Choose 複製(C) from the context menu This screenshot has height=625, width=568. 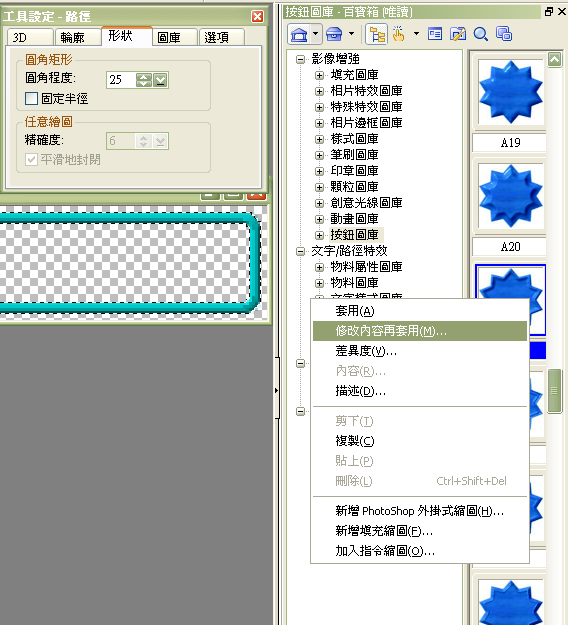coord(420,441)
